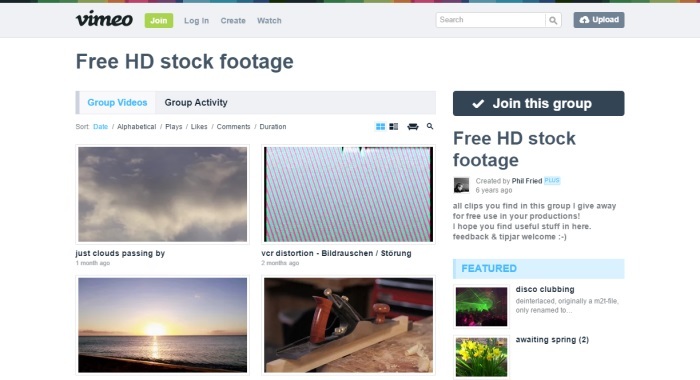Image resolution: width=700 pixels, height=380 pixels.
Task: Click the Upload cloud button
Action: pos(599,20)
